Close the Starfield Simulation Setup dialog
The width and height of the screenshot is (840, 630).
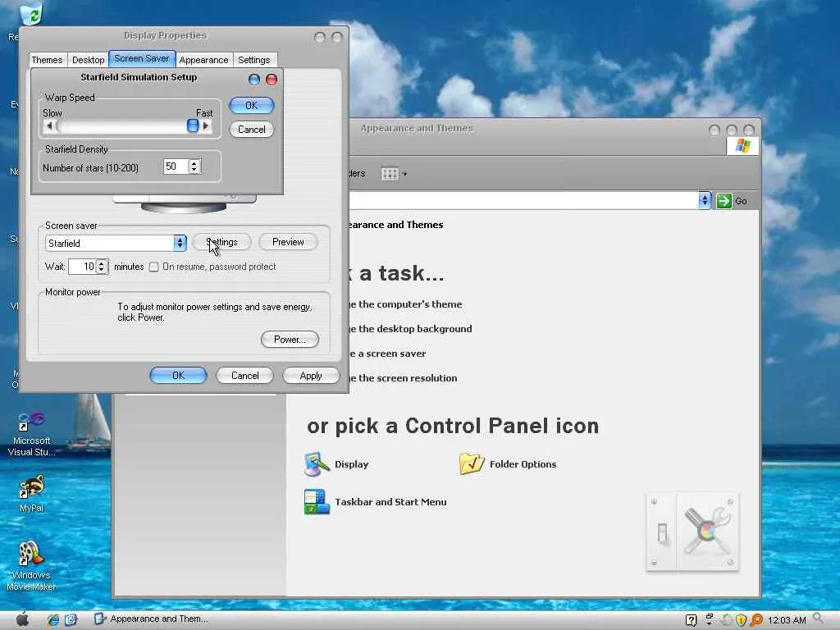pyautogui.click(x=272, y=80)
